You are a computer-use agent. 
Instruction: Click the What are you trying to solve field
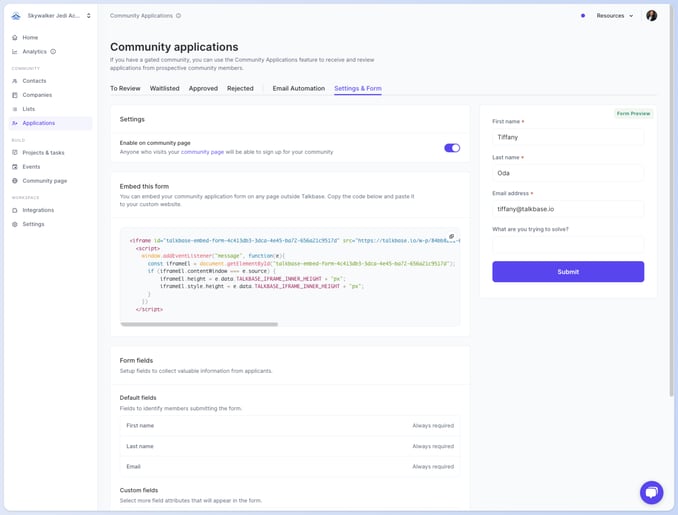pyautogui.click(x=568, y=245)
